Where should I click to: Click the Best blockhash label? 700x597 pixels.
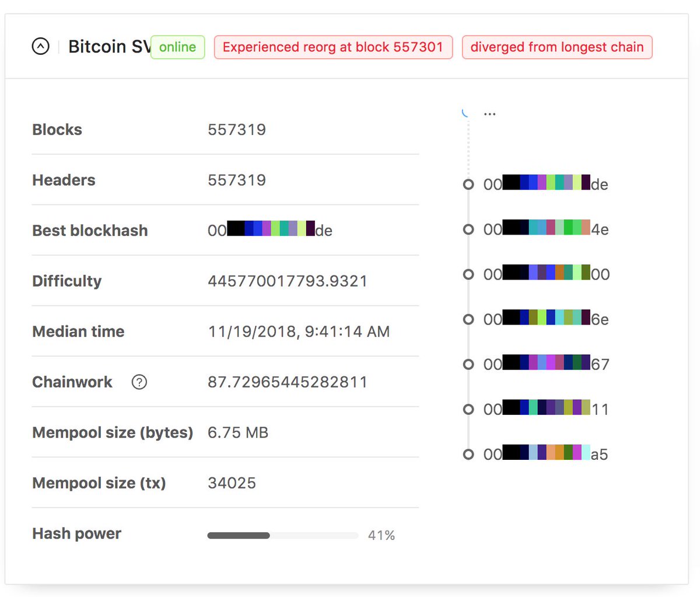point(90,231)
